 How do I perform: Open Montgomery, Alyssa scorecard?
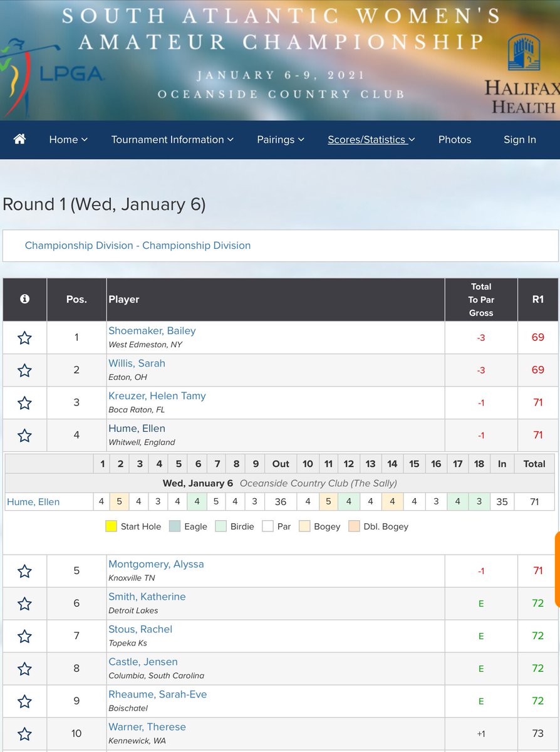pos(156,563)
